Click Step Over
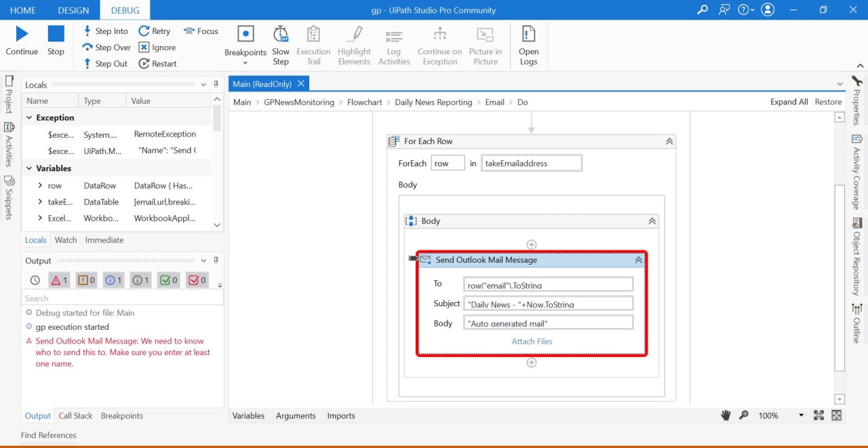This screenshot has height=448, width=868. click(106, 48)
